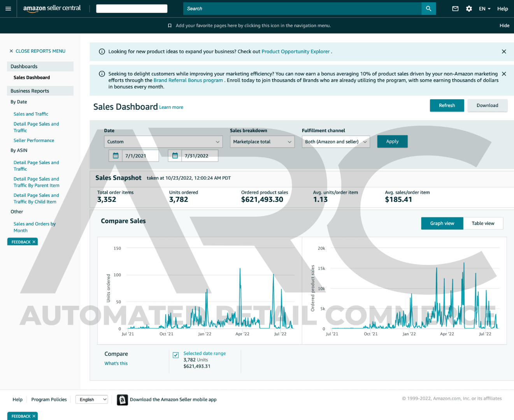Click the Refresh button

coord(447,105)
